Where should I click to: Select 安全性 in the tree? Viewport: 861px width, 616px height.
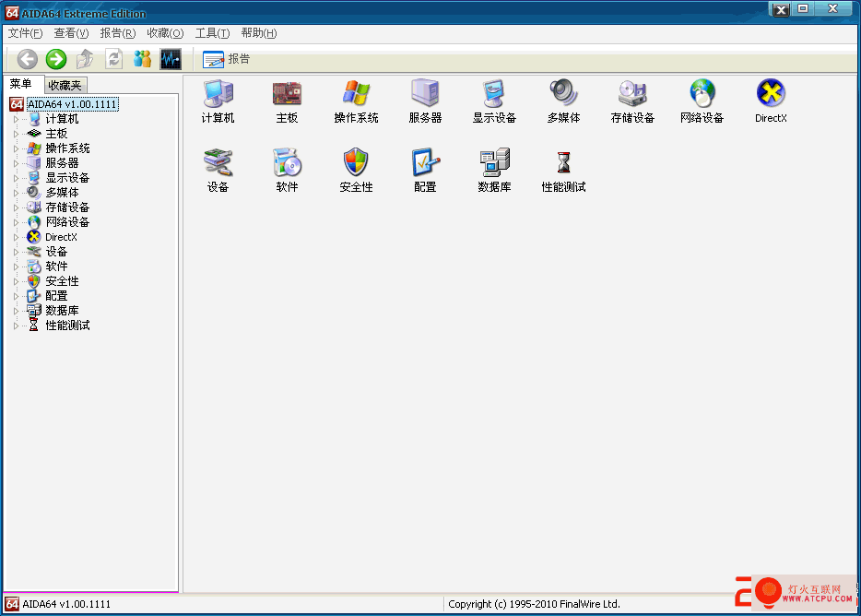[x=62, y=281]
